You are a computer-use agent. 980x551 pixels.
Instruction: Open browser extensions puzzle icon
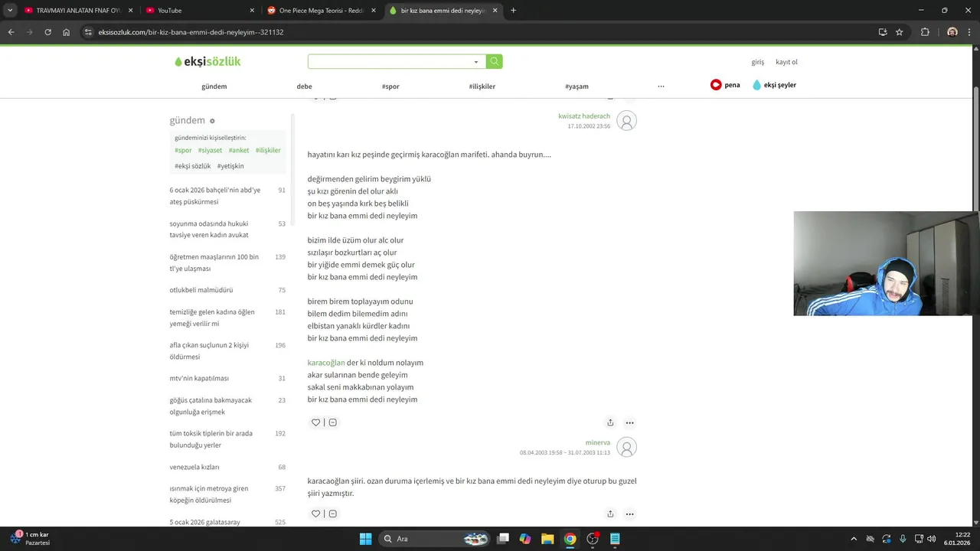pos(925,32)
